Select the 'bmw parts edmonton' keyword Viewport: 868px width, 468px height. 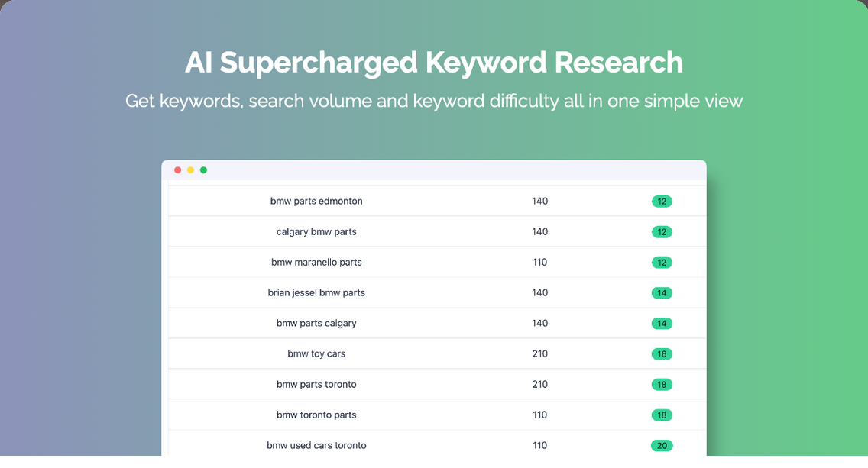(316, 201)
